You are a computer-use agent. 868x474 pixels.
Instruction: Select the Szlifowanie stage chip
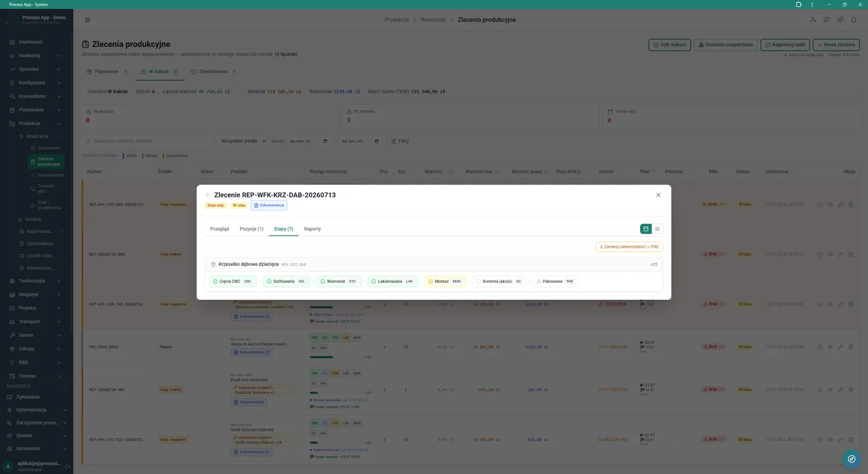point(286,281)
